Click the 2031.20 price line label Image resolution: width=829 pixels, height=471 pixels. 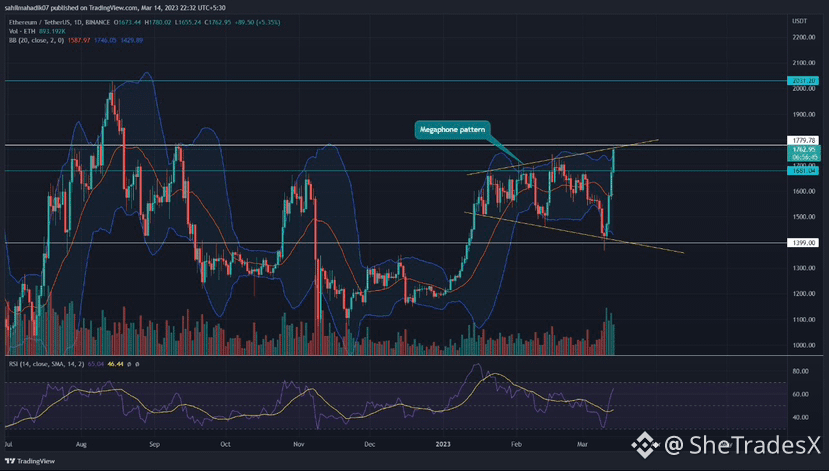(x=804, y=80)
